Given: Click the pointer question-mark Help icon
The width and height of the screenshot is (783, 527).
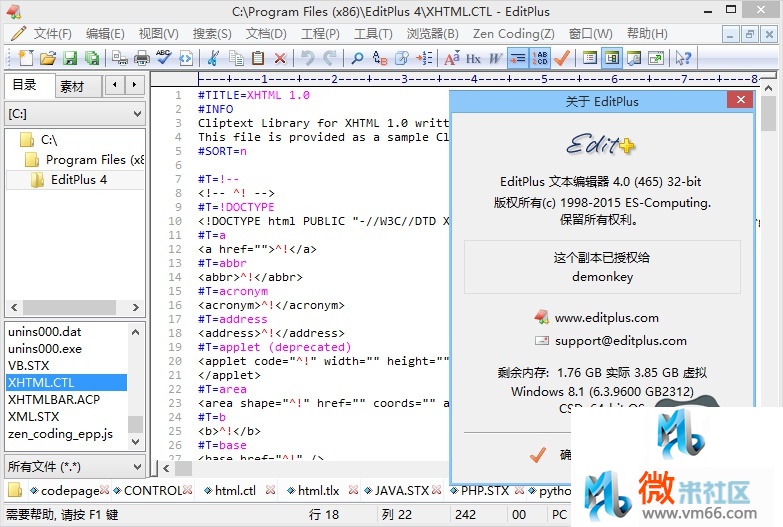Looking at the screenshot, I should tap(683, 58).
